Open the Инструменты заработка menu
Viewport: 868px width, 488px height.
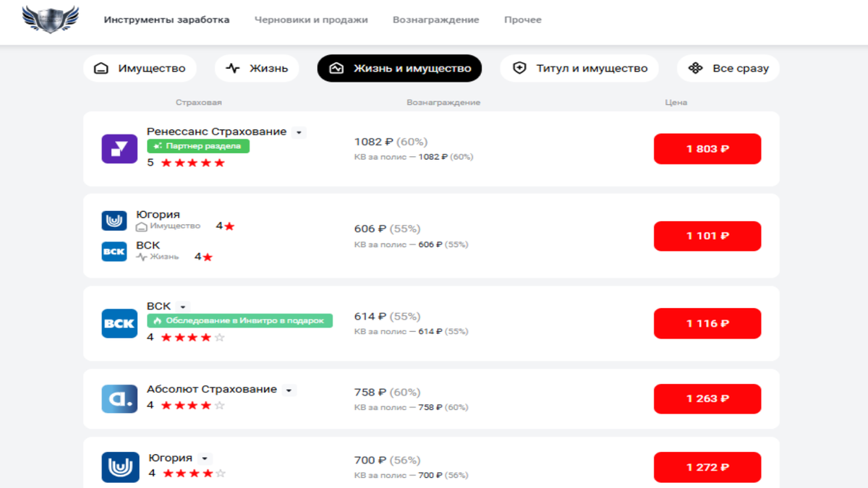tap(166, 20)
